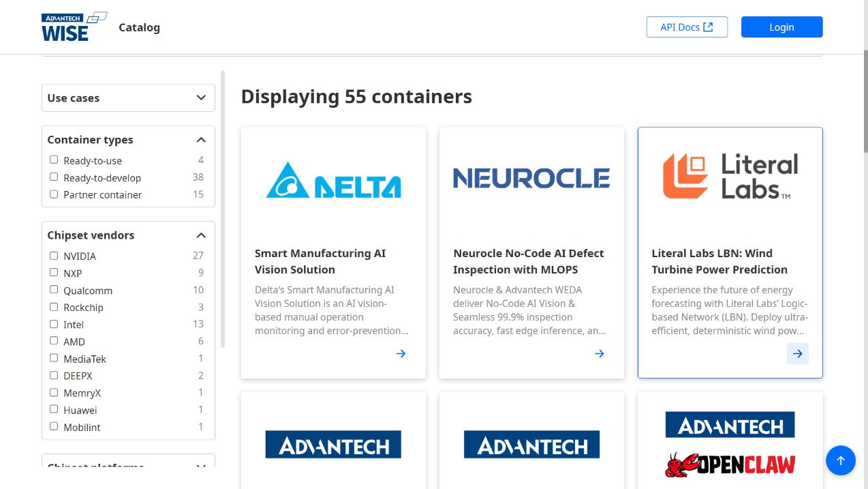Expand the Chipset platforms section
Image resolution: width=868 pixels, height=489 pixels.
tap(128, 462)
